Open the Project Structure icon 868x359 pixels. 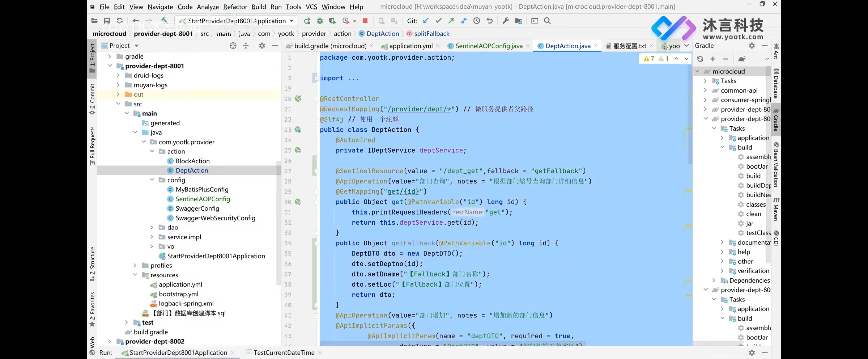[x=518, y=21]
